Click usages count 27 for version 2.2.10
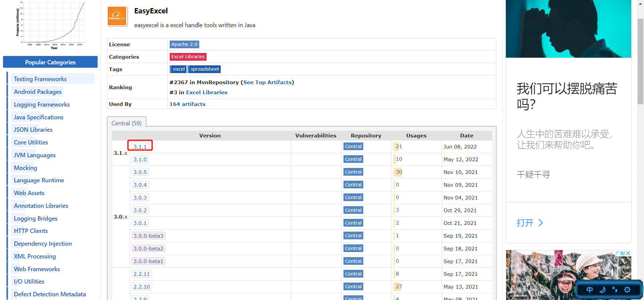Viewport: 644px width, 300px height. (x=399, y=287)
